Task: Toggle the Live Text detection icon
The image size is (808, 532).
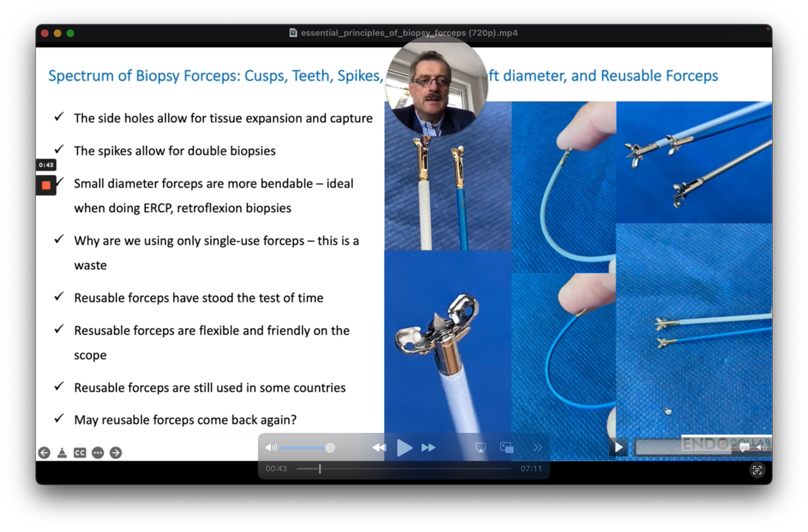Action: pyautogui.click(x=757, y=471)
